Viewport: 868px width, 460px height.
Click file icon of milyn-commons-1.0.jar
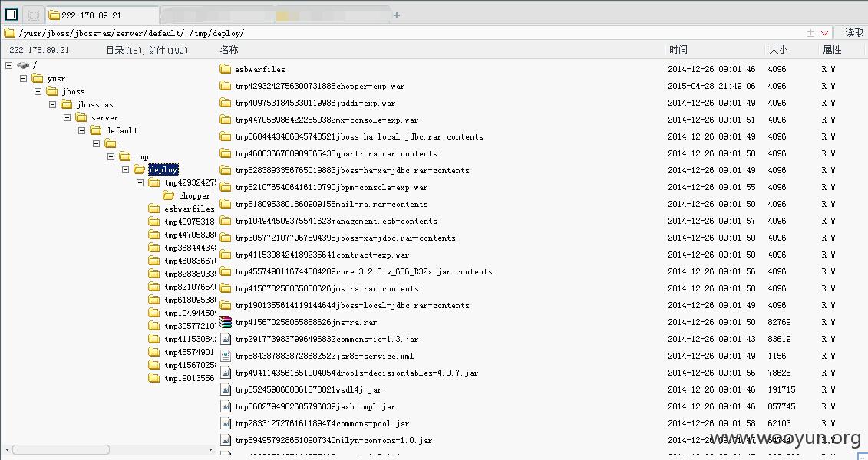(226, 440)
